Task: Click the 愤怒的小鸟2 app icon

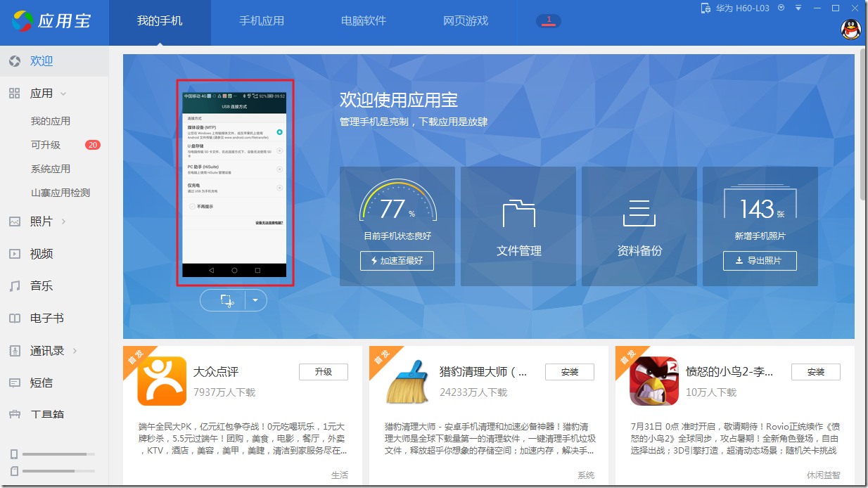Action: click(x=654, y=382)
